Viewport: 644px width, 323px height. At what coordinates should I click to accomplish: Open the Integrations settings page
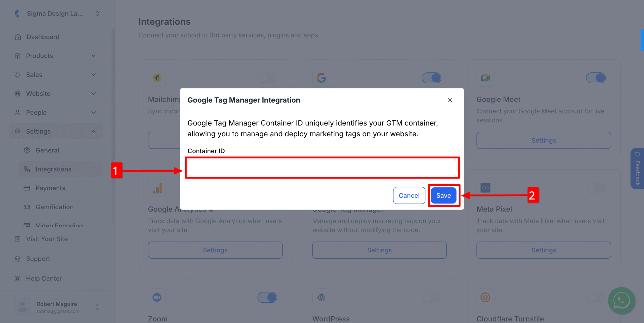(x=53, y=169)
